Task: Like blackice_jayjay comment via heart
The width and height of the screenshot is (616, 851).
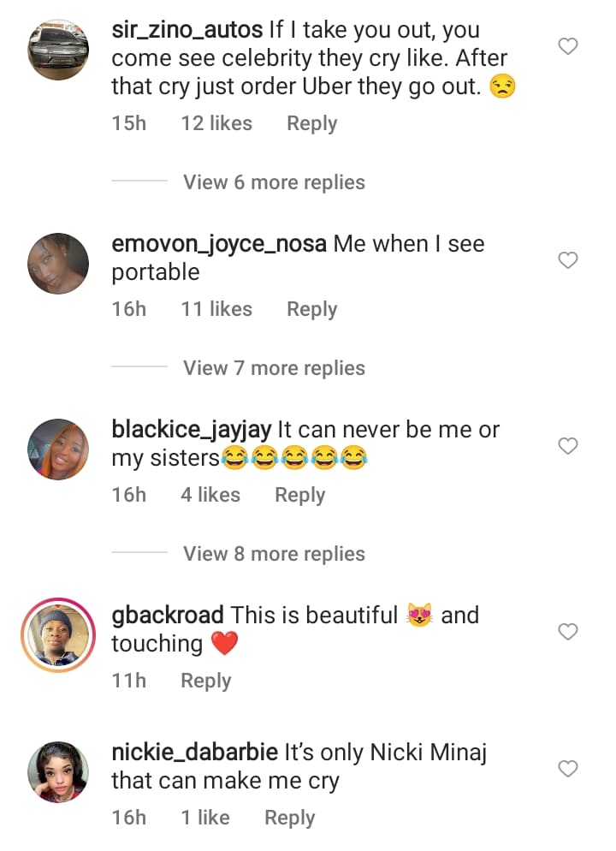Action: [568, 445]
